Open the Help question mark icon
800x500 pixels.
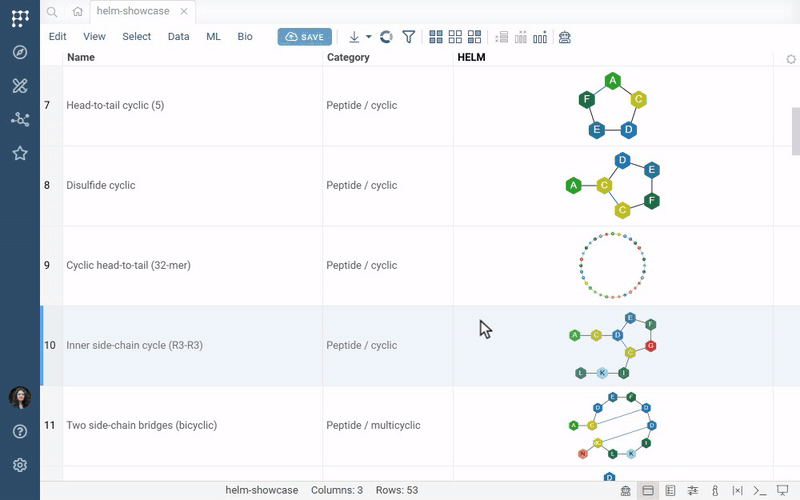point(20,432)
